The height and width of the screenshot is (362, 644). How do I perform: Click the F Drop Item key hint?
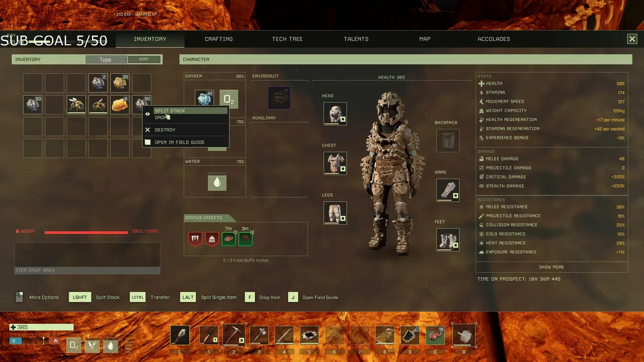(x=262, y=297)
